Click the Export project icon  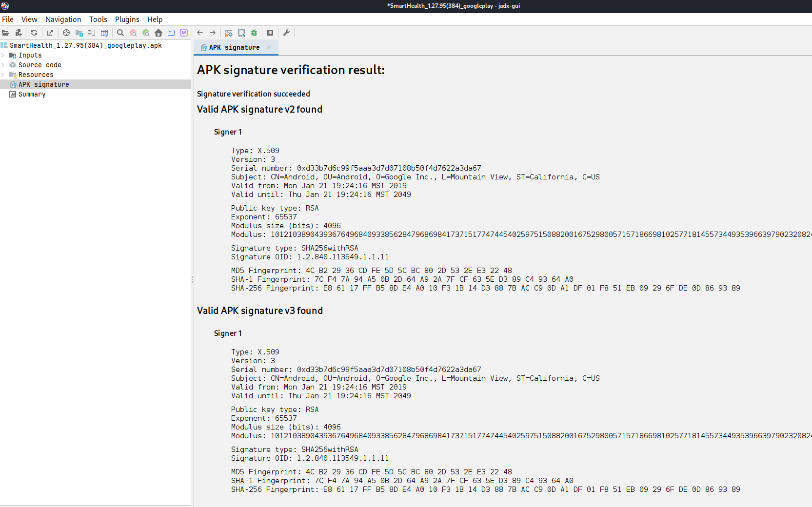pos(50,33)
